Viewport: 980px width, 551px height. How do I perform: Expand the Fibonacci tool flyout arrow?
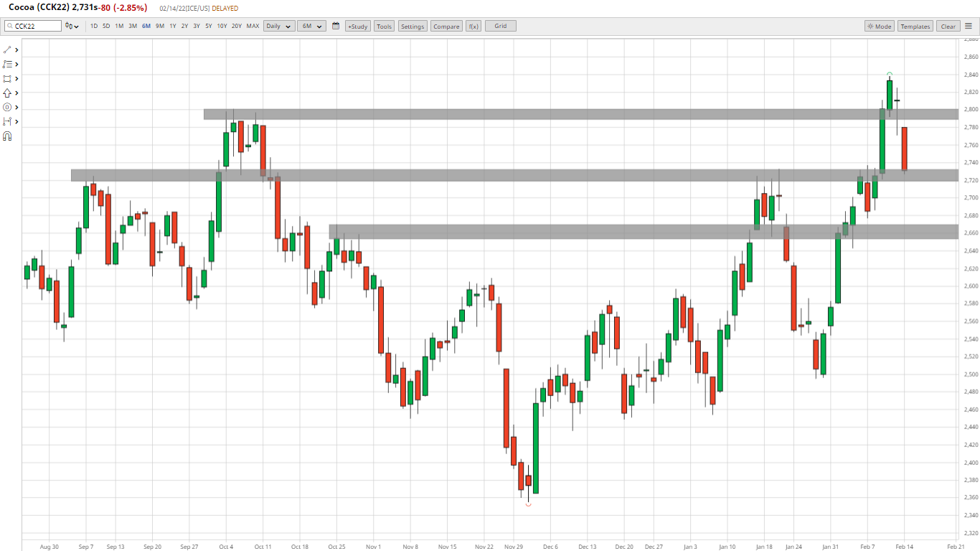click(17, 65)
